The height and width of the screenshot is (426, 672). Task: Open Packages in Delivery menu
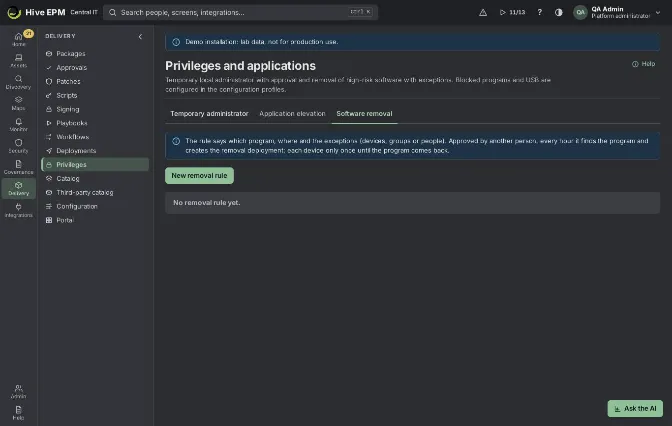95,54
